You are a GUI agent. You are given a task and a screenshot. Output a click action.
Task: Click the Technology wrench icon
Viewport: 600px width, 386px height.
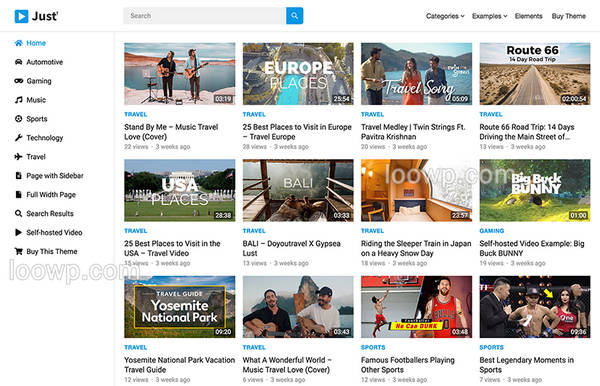tap(18, 138)
